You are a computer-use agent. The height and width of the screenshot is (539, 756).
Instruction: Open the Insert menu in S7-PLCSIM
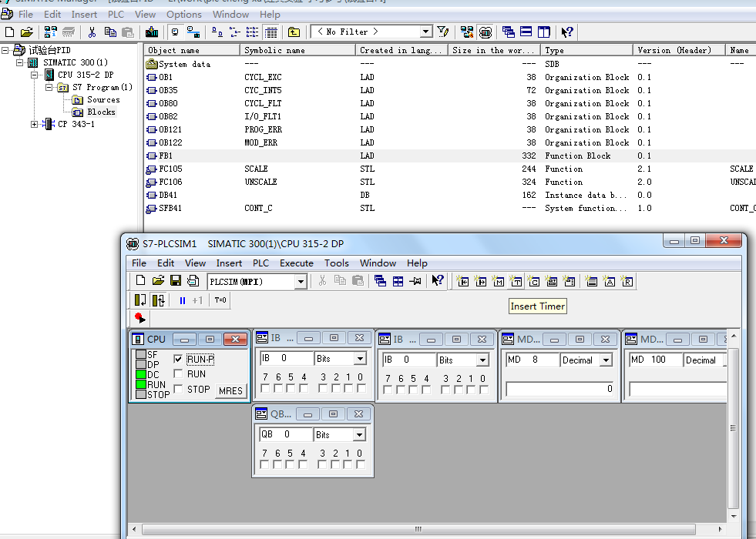[x=229, y=263]
